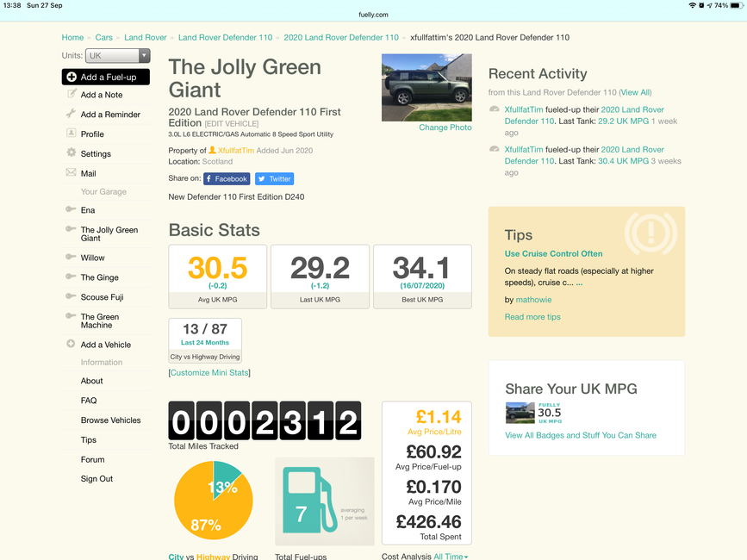Image resolution: width=747 pixels, height=560 pixels.
Task: Click the Use Cruise Control Often tip
Action: [x=554, y=254]
